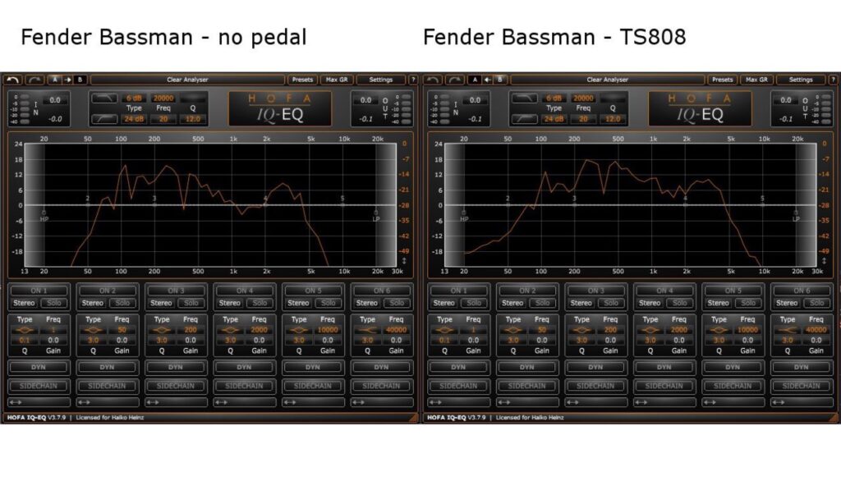This screenshot has width=841, height=504.
Task: Change 6 dB filter slope, TS808 window
Action: pos(554,99)
